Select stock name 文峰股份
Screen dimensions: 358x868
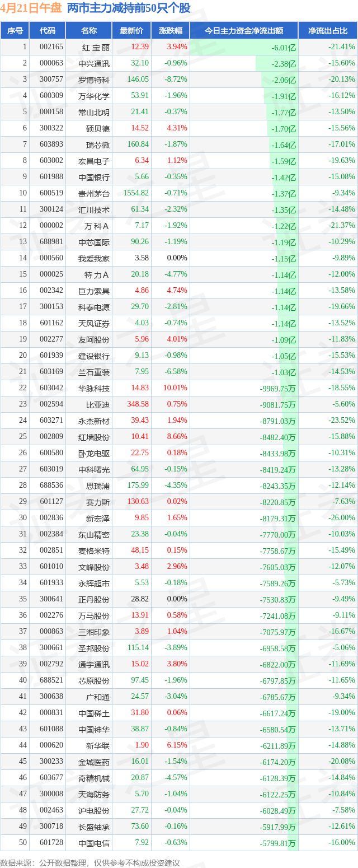(x=94, y=567)
